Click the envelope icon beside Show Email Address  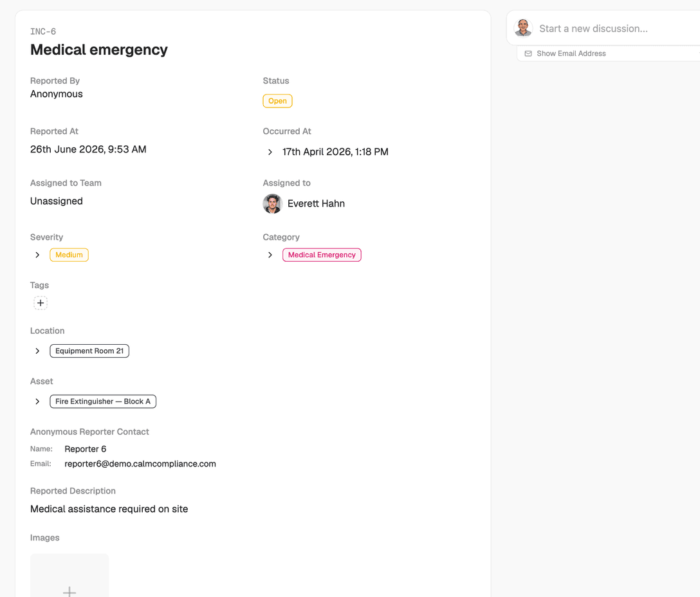click(528, 53)
